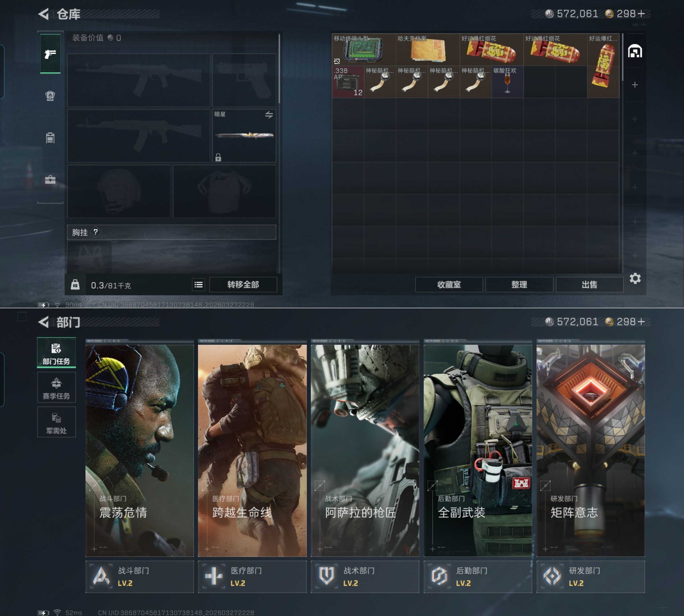Open the 军需处 tab
Screen dimensions: 684x616
(56, 422)
